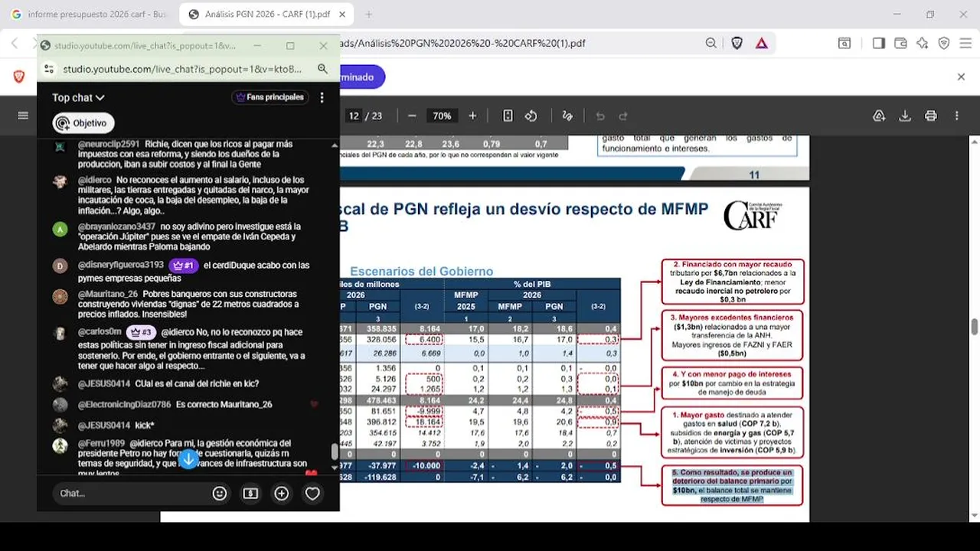Click username @Mauritano_26 in chat

pyautogui.click(x=108, y=294)
